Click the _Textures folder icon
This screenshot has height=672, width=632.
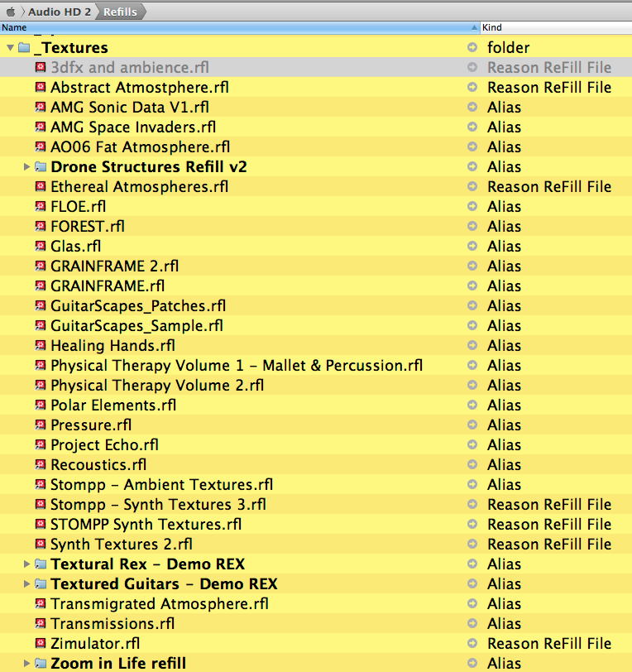pyautogui.click(x=25, y=47)
